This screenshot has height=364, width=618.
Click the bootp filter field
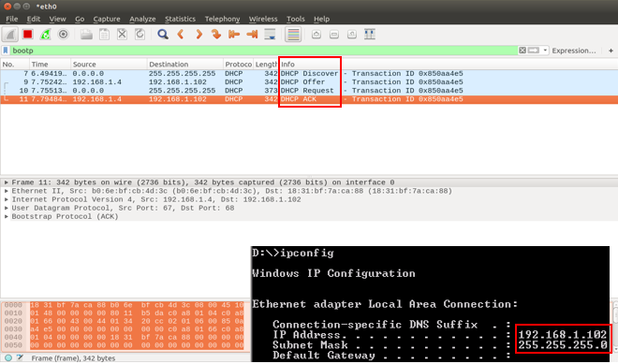(263, 51)
